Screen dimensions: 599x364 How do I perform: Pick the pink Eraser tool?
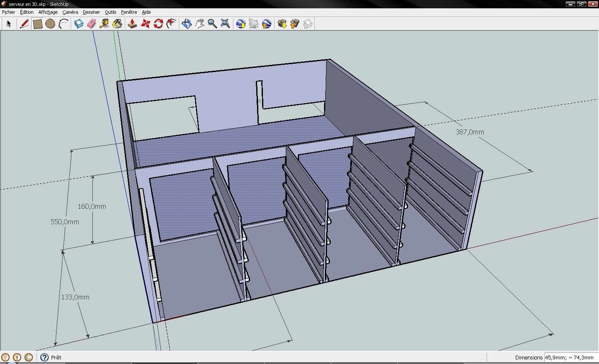coord(92,24)
